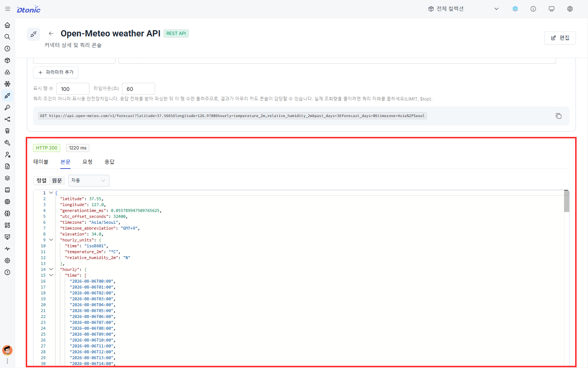Open the 전체 컬렉션 dropdown
The height and width of the screenshot is (368, 588).
click(x=463, y=9)
